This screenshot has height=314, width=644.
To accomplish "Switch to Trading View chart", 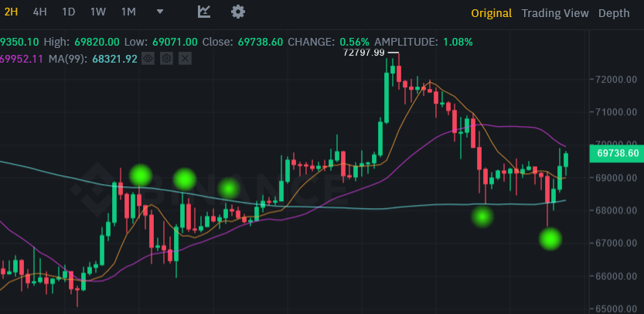I will tap(555, 13).
